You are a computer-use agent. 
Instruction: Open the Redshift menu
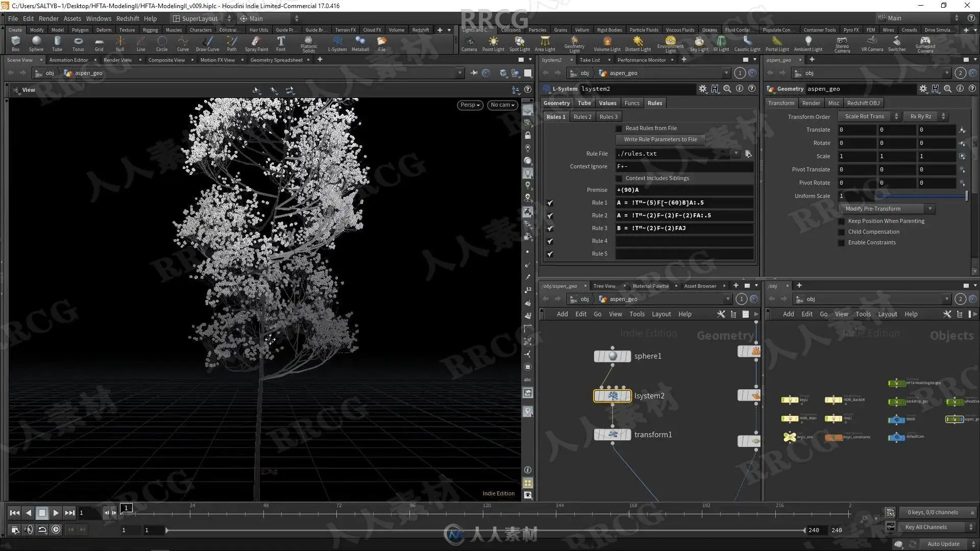(x=128, y=18)
